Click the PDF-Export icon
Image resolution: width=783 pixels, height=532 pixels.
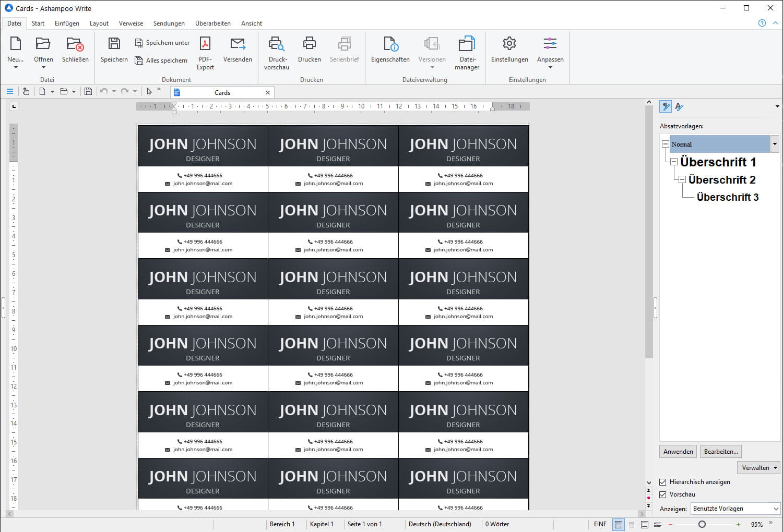click(205, 44)
